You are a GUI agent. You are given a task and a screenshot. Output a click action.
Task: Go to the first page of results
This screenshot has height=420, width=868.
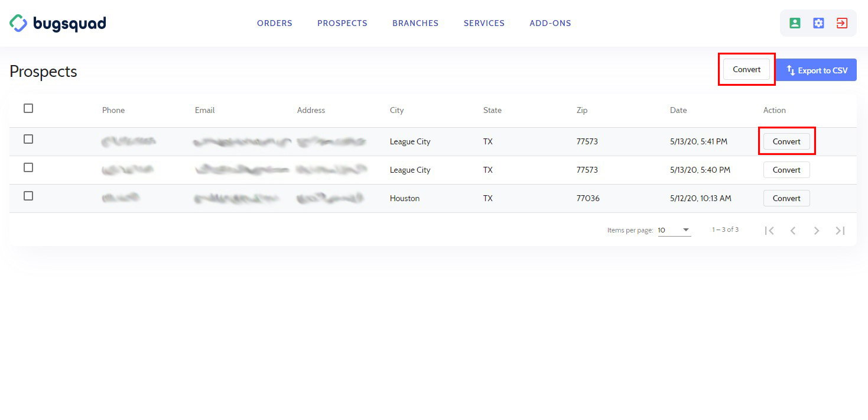[769, 231]
